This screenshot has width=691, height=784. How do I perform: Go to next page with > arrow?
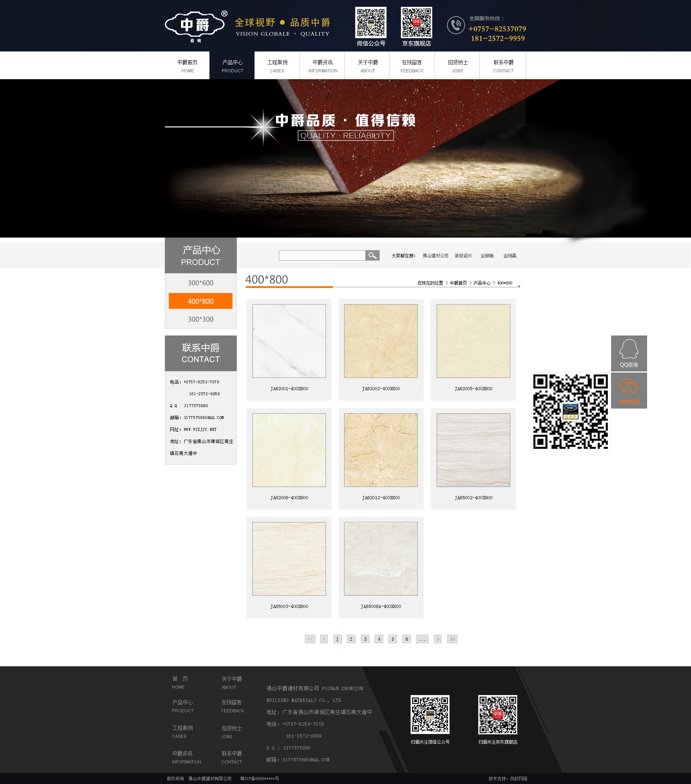(x=438, y=639)
